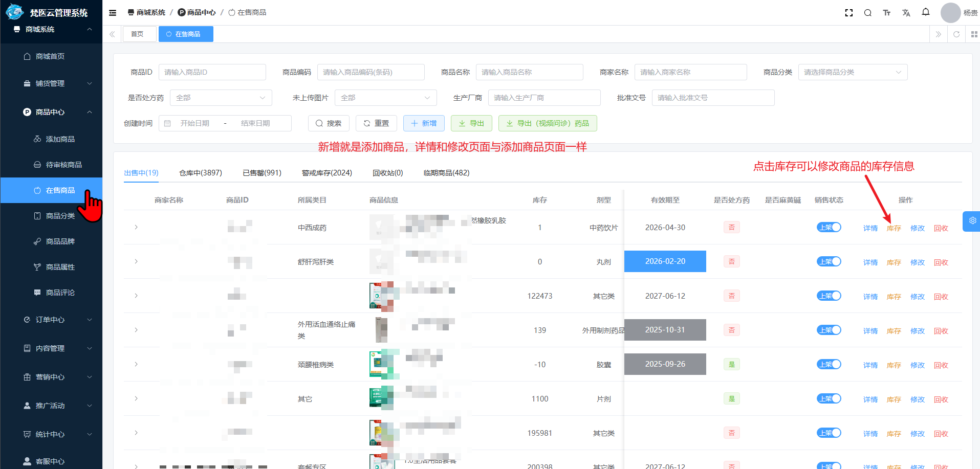The image size is (980, 469).
Task: Click the 商品名称 input field
Action: [x=529, y=72]
